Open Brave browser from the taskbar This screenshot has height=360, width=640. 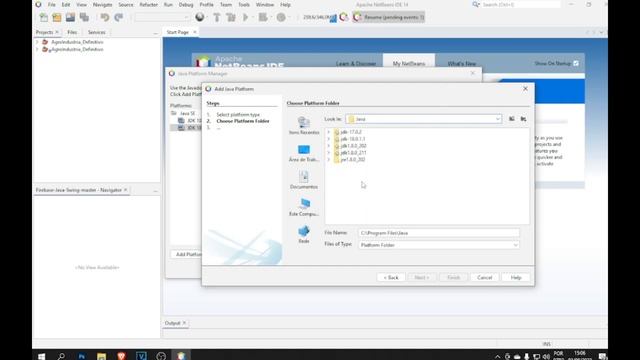coord(121,356)
